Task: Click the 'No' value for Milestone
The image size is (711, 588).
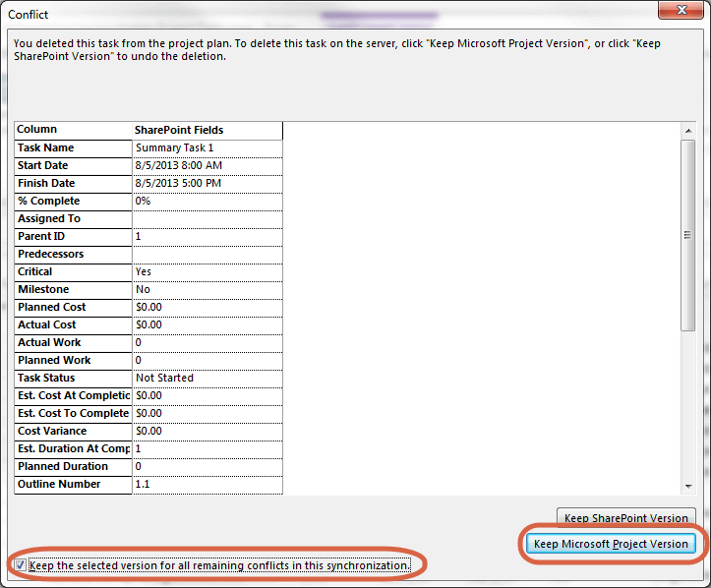Action: (x=143, y=289)
